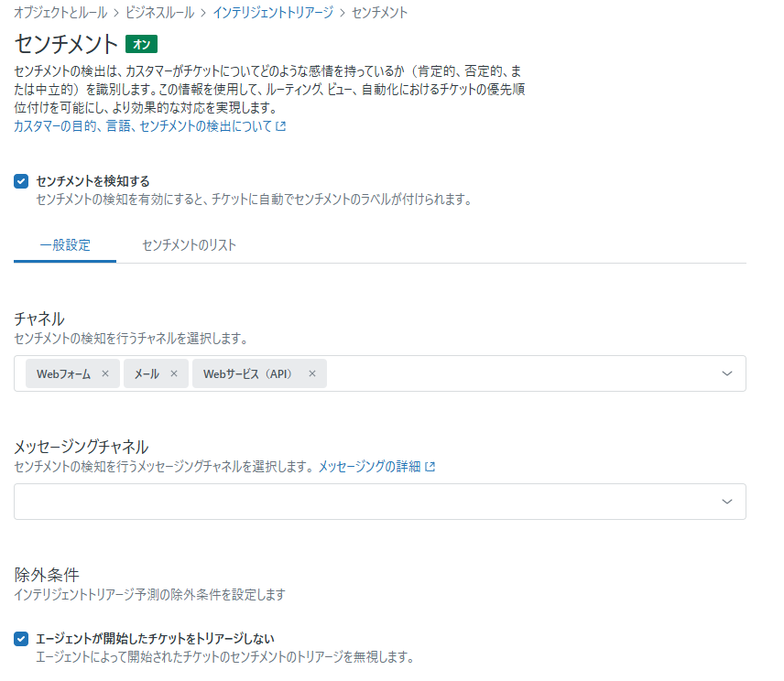Image resolution: width=784 pixels, height=681 pixels.
Task: Click the メッセージングチャネル section heading
Action: (81, 447)
